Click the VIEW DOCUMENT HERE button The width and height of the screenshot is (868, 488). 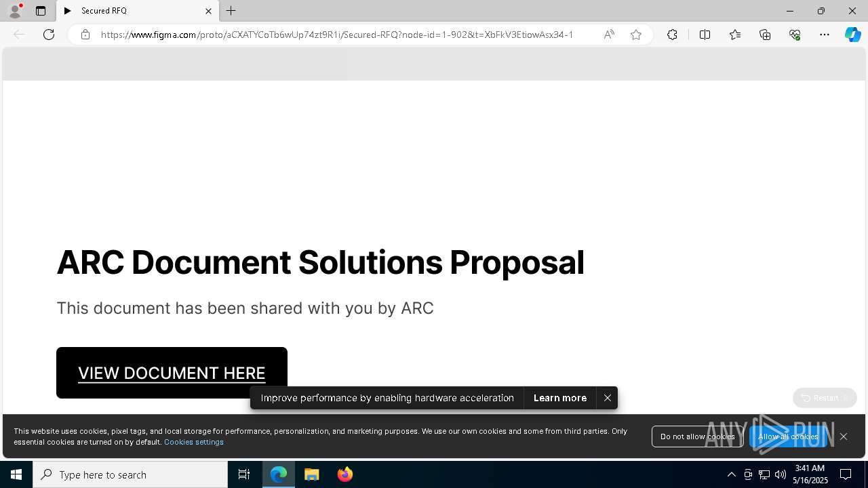pyautogui.click(x=172, y=373)
